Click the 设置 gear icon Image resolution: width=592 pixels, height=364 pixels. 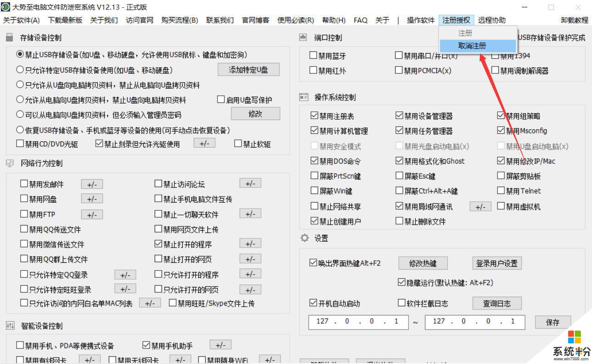(x=304, y=238)
